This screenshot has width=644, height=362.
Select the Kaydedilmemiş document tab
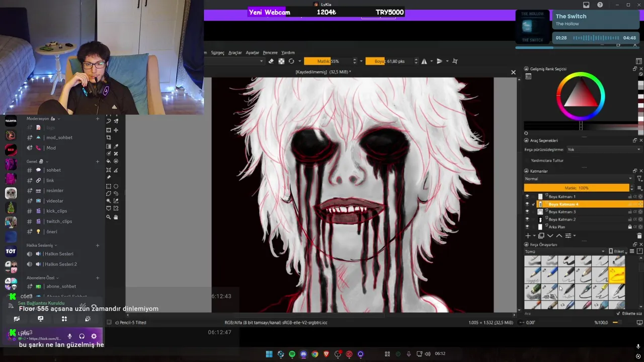(x=324, y=72)
